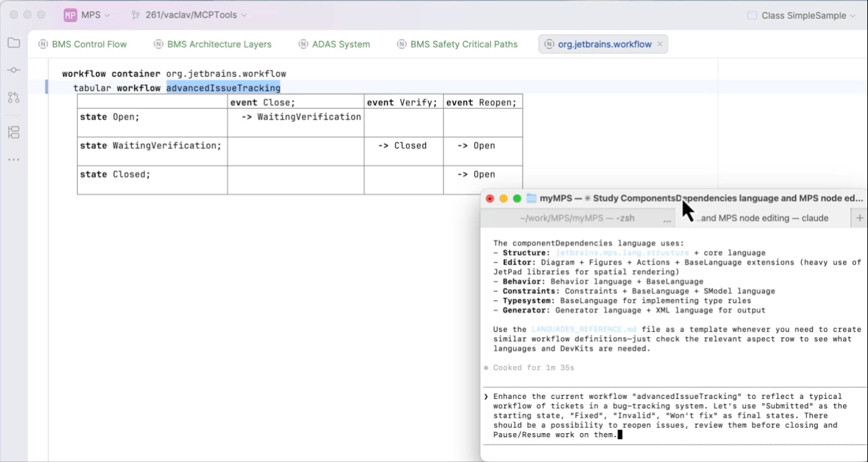Select the org.jetbrains.workflow editor tab
The height and width of the screenshot is (462, 868).
tap(603, 44)
